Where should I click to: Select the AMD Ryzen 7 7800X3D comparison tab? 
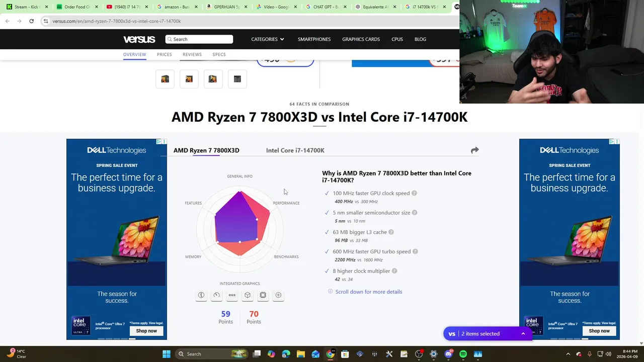(x=206, y=150)
